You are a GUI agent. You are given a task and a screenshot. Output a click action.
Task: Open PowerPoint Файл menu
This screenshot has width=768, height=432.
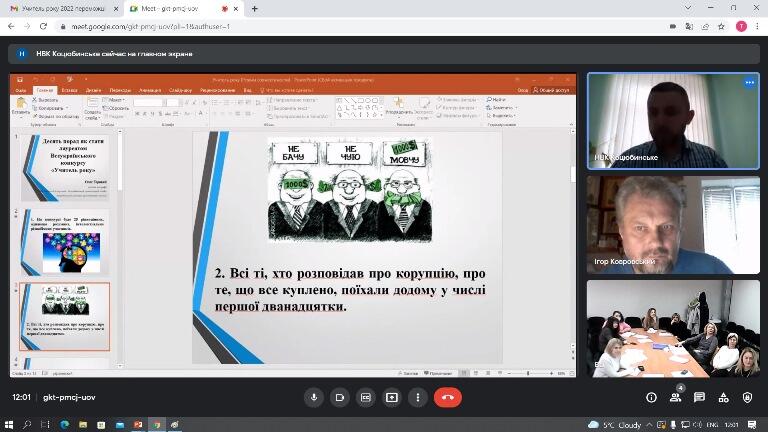[x=21, y=91]
